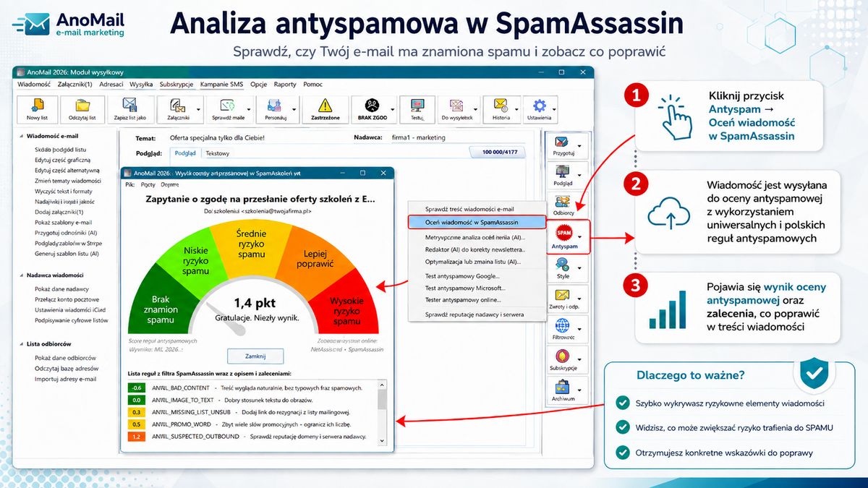
Task: Click the Personalizuj toolbar icon
Action: pos(275,105)
